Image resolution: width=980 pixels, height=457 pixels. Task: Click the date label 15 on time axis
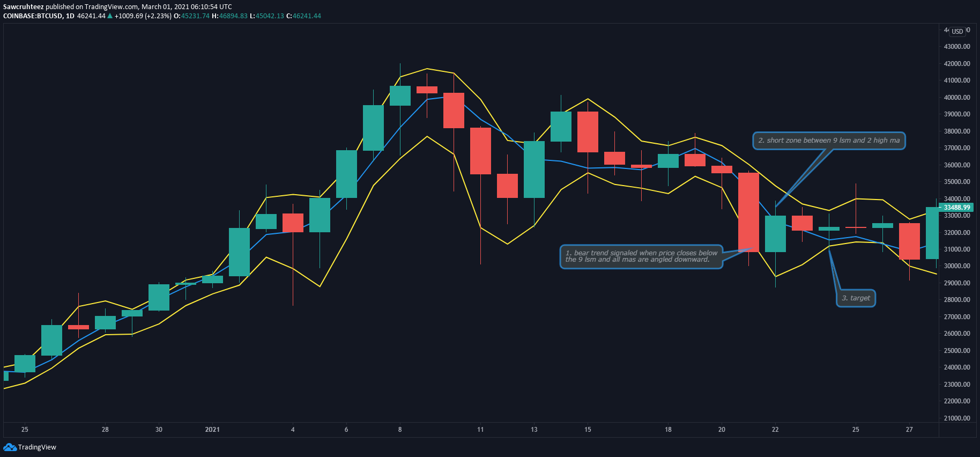(x=588, y=430)
